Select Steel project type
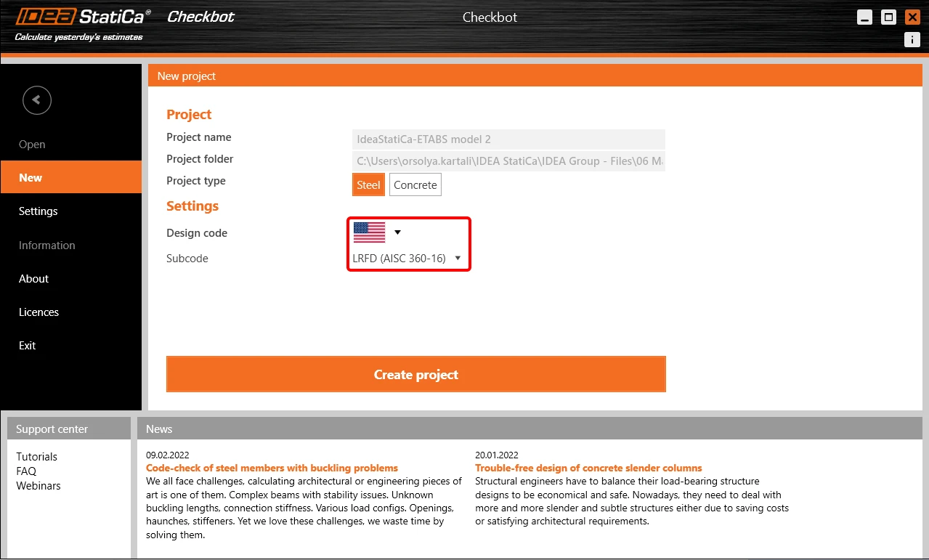Image resolution: width=929 pixels, height=560 pixels. coord(368,184)
